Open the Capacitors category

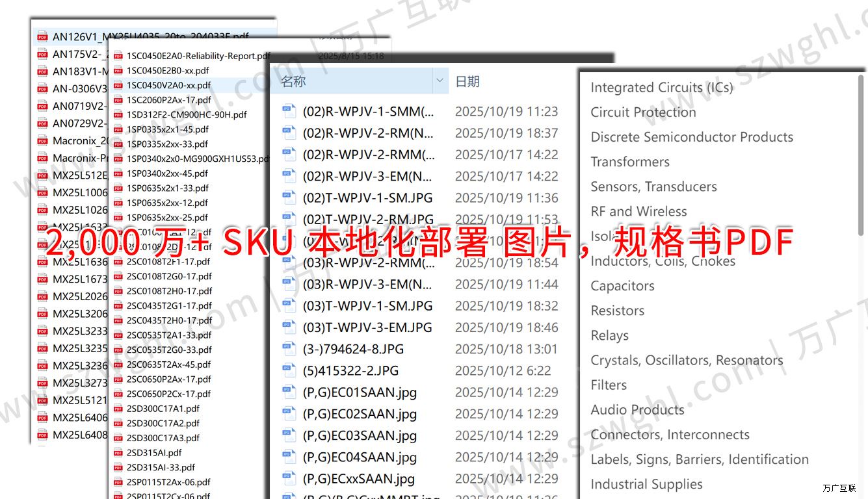[622, 286]
